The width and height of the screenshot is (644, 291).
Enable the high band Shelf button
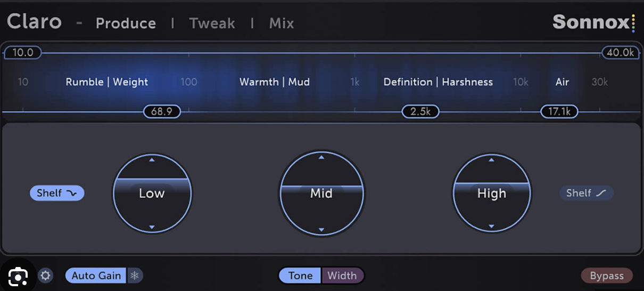tap(586, 193)
